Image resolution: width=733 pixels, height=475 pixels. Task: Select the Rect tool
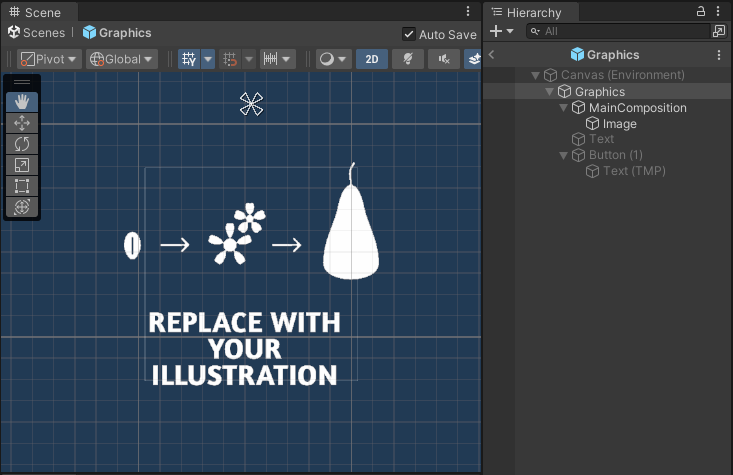click(22, 186)
